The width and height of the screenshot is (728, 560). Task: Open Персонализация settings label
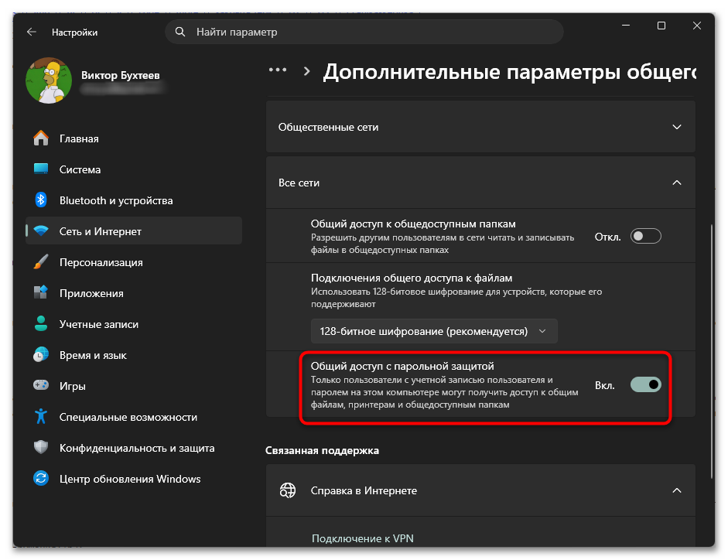[x=101, y=262]
